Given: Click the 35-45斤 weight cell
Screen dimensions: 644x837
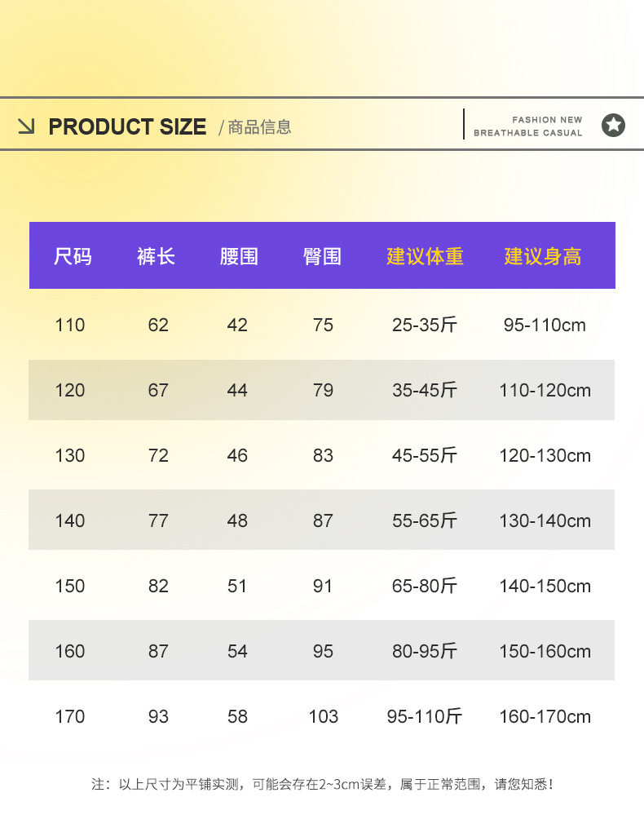Looking at the screenshot, I should coord(425,391).
